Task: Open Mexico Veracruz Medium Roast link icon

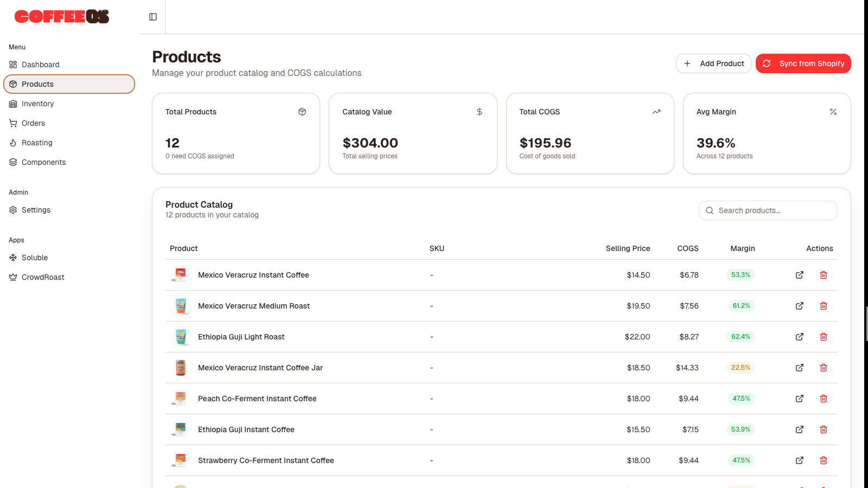Action: pos(800,306)
